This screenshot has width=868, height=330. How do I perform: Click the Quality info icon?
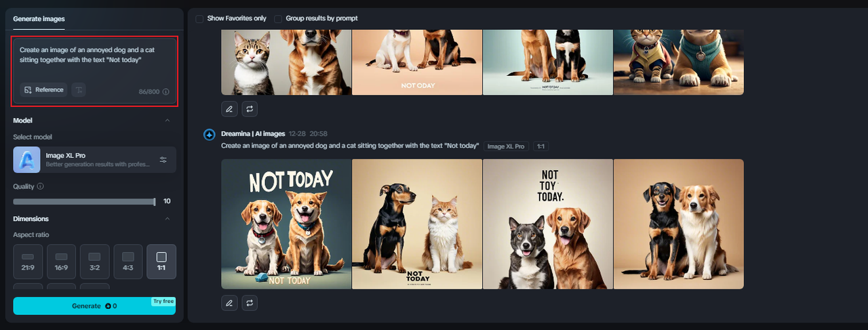pyautogui.click(x=41, y=186)
